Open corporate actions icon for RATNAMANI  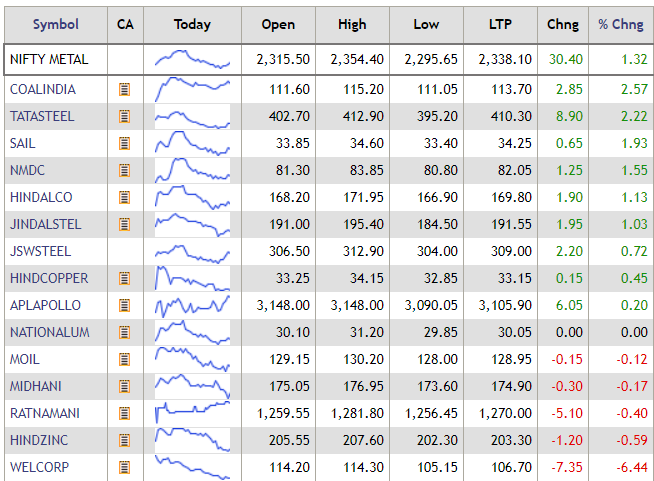coord(124,413)
